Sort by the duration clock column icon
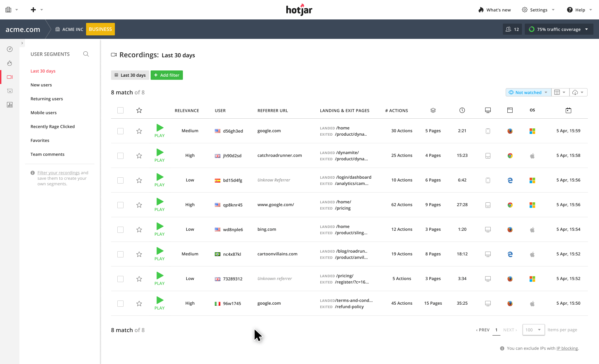Screen dimensions: 599x364 pos(462,110)
